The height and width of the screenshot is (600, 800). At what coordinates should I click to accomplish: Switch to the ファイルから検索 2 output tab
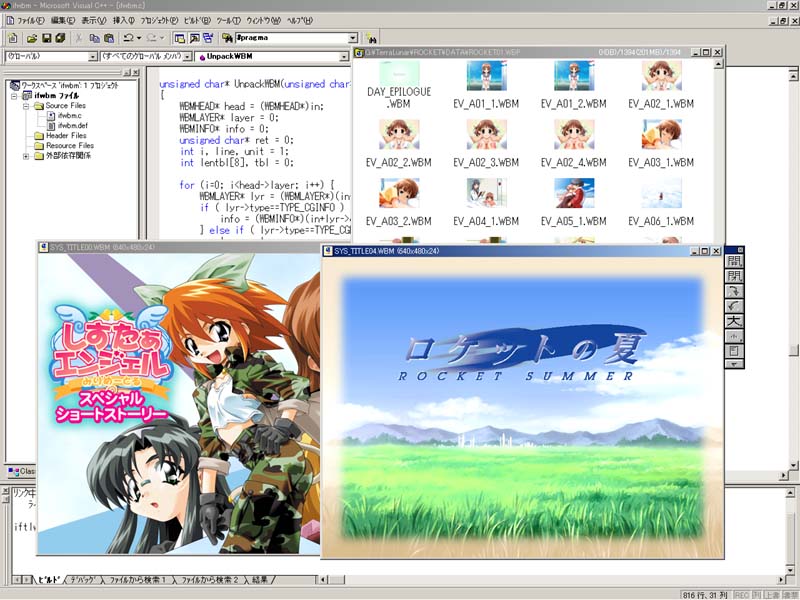coord(210,580)
